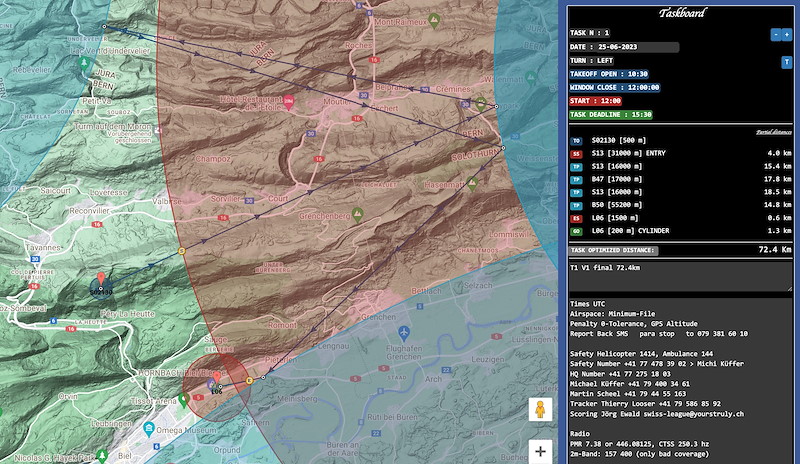Click the Tissot Arena green marker
This screenshot has width=800, height=464.
184,399
